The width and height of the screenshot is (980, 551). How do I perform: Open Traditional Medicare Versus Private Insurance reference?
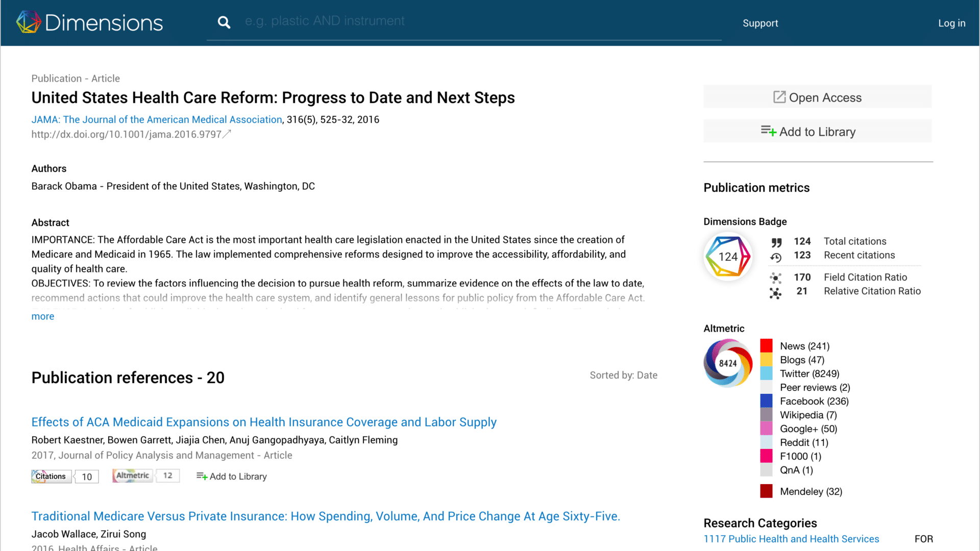325,516
